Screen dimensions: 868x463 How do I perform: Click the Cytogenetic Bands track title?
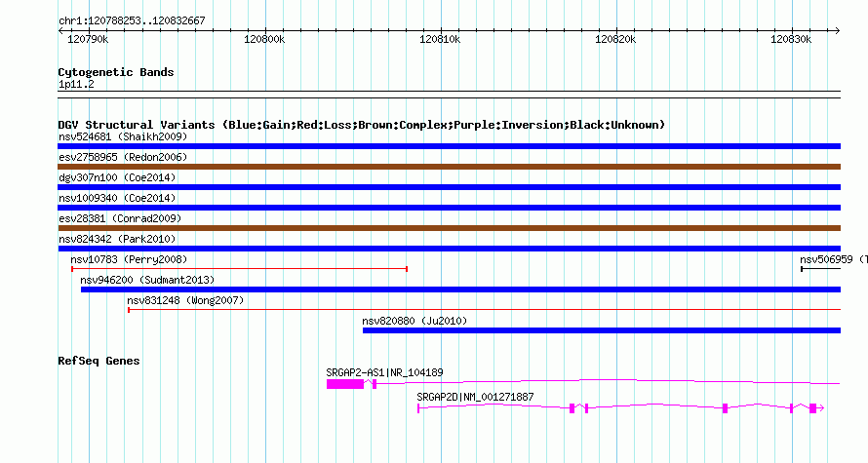point(116,72)
